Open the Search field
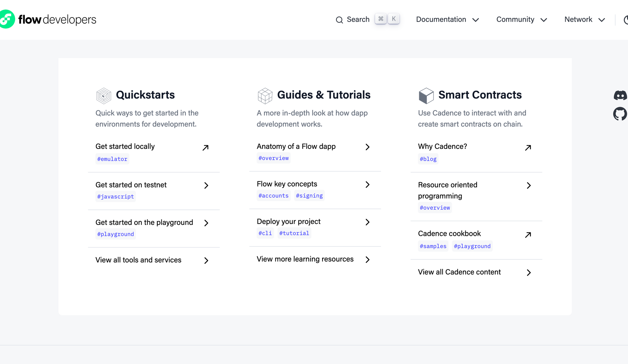 tap(367, 19)
